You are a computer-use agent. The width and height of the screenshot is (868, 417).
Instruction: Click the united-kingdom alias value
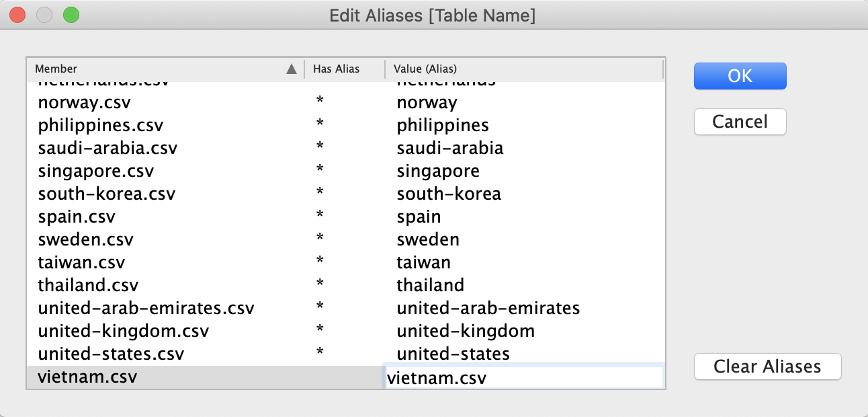point(465,331)
